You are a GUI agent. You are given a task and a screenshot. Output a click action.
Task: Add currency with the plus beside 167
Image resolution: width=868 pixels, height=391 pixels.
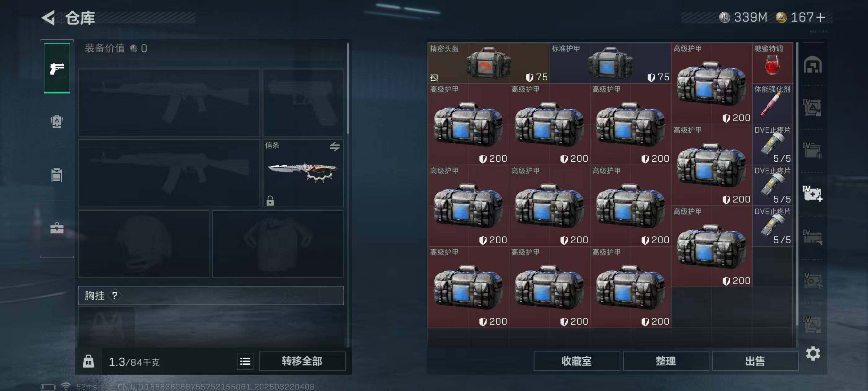[x=821, y=17]
